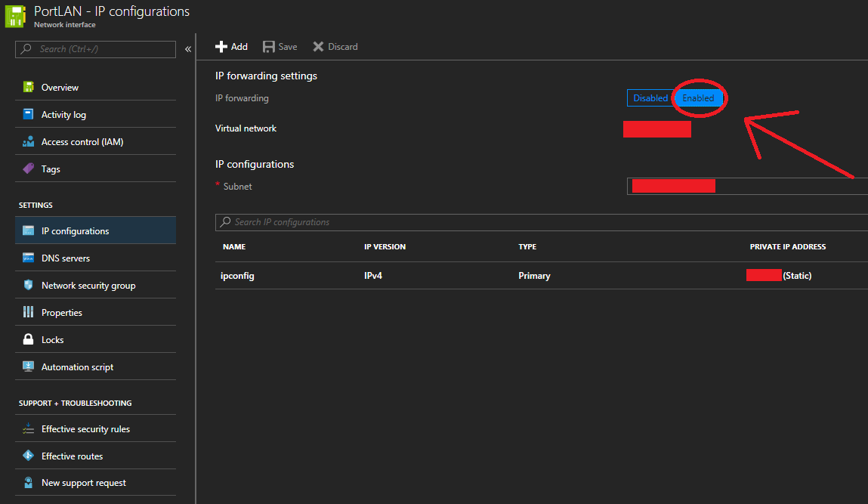Click the Locks padlock icon

[x=28, y=339]
